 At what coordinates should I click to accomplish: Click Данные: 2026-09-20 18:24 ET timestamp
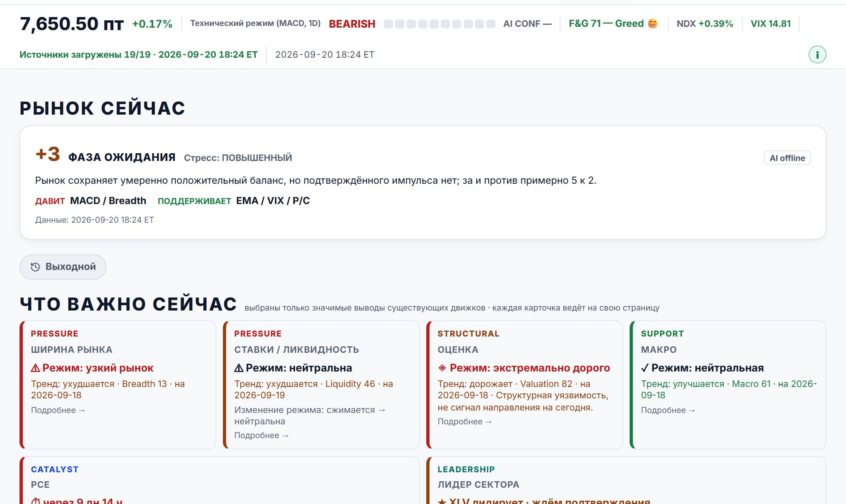(x=95, y=220)
